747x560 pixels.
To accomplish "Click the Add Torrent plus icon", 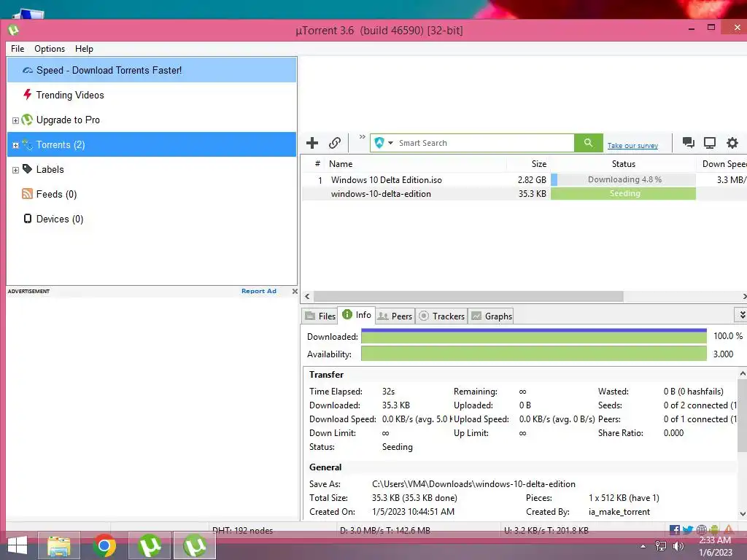I will 312,143.
